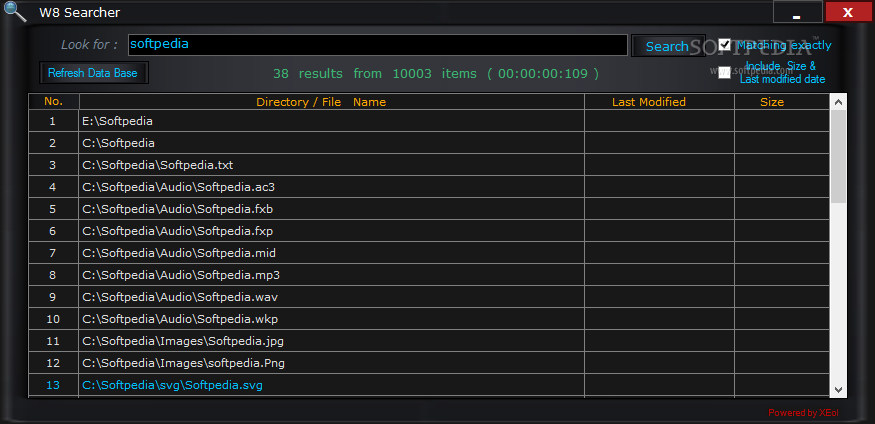The image size is (875, 424).
Task: Click the 38 results status text
Action: [436, 74]
